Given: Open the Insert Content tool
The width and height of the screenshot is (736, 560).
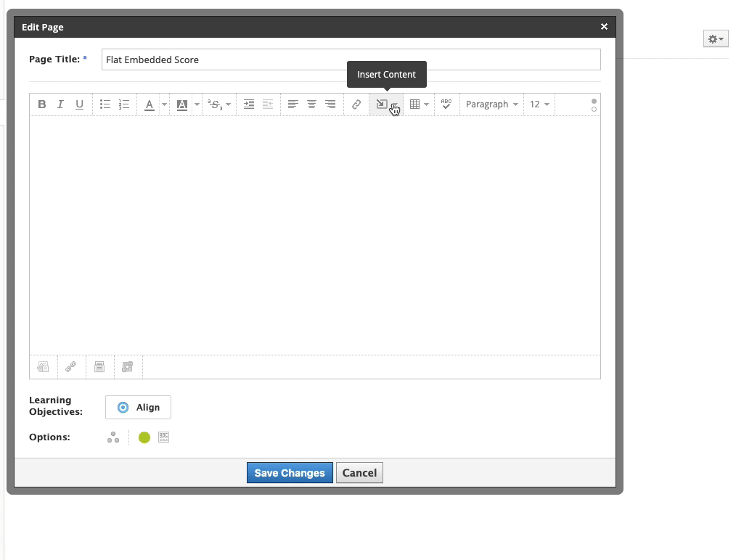Looking at the screenshot, I should (383, 104).
